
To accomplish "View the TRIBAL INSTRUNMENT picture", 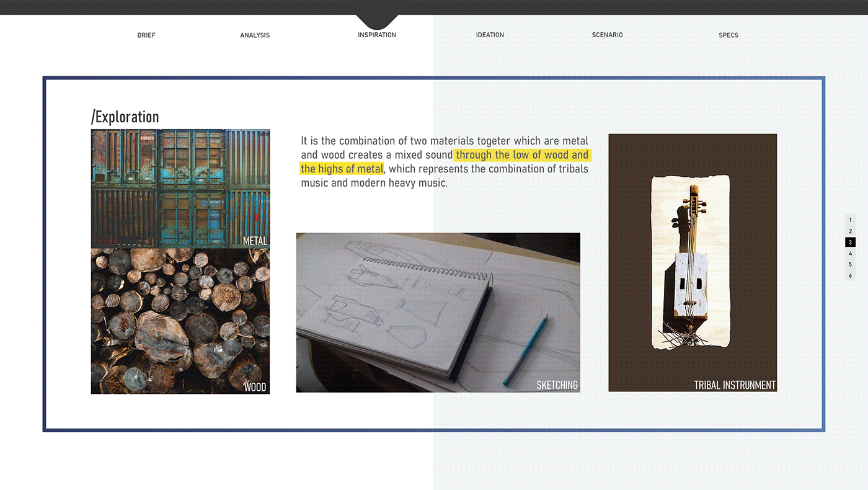I will pyautogui.click(x=693, y=262).
